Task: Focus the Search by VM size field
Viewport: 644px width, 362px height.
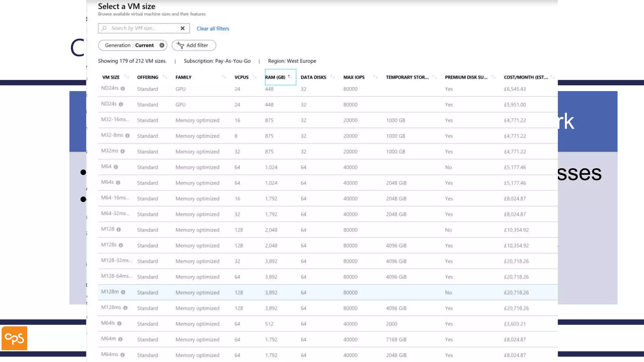Action: [142, 28]
